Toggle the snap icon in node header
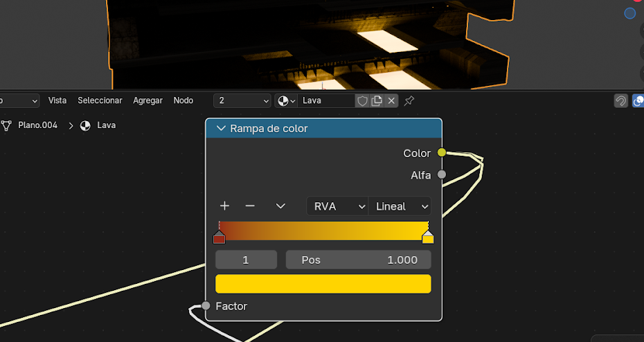This screenshot has width=644, height=342. pos(621,100)
